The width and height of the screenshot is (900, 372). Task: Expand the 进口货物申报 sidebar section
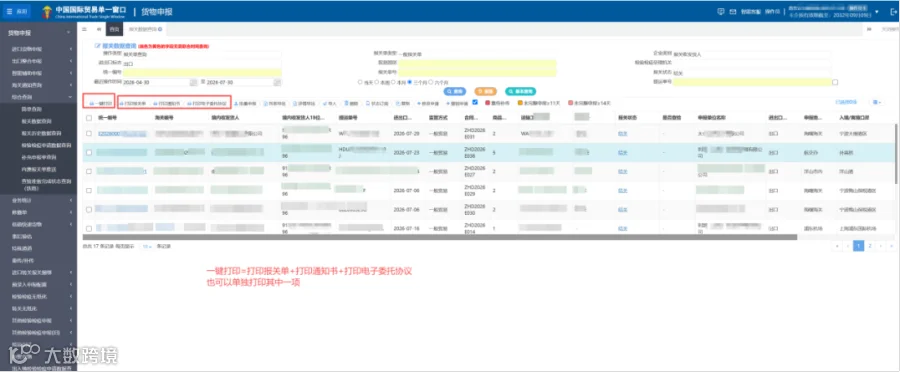(38, 49)
